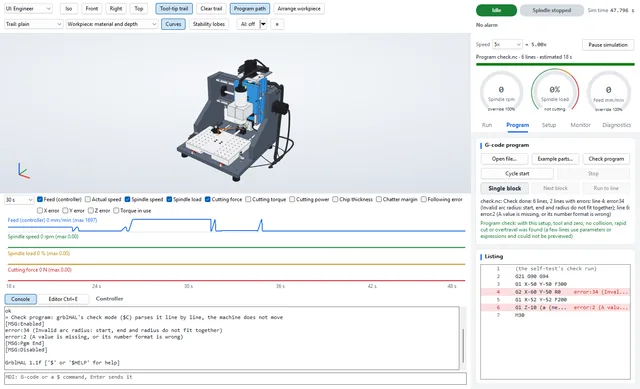Image resolution: width=640 pixels, height=389 pixels.
Task: Open the UI: Engineer dropdown
Action: click(x=28, y=9)
